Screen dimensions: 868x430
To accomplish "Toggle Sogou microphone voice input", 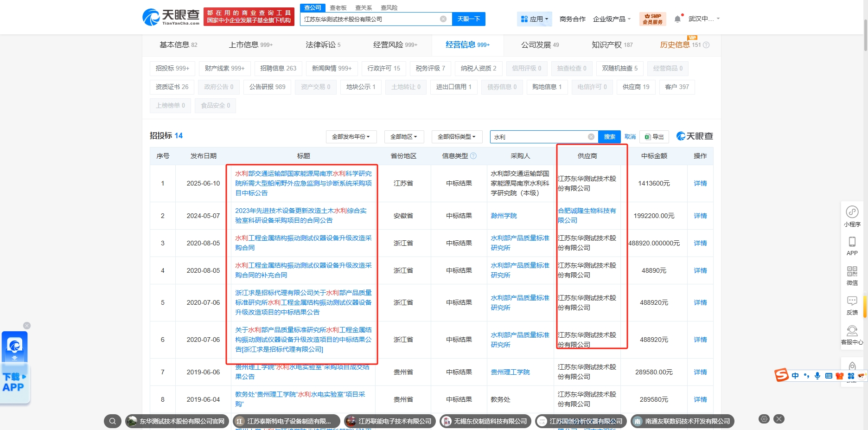I will [x=817, y=376].
